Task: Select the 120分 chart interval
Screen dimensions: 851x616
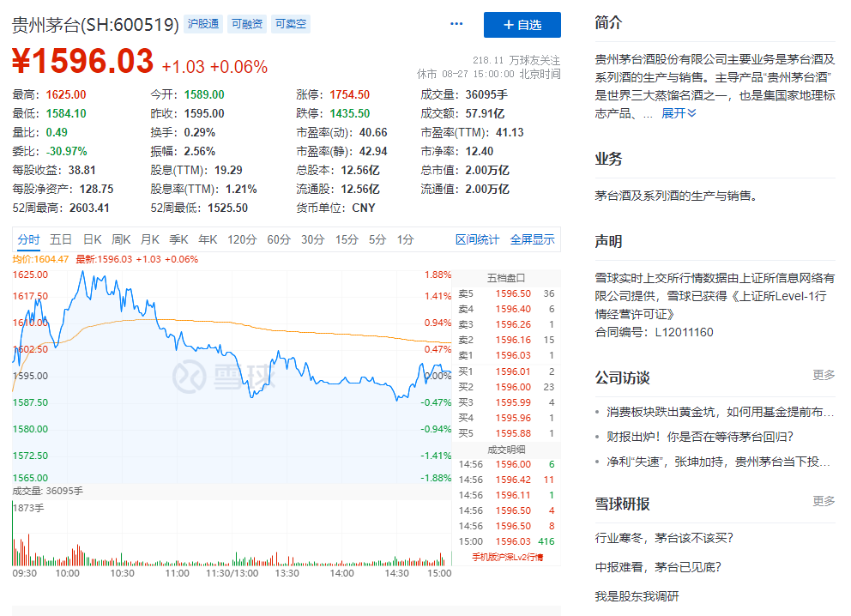Action: click(242, 239)
